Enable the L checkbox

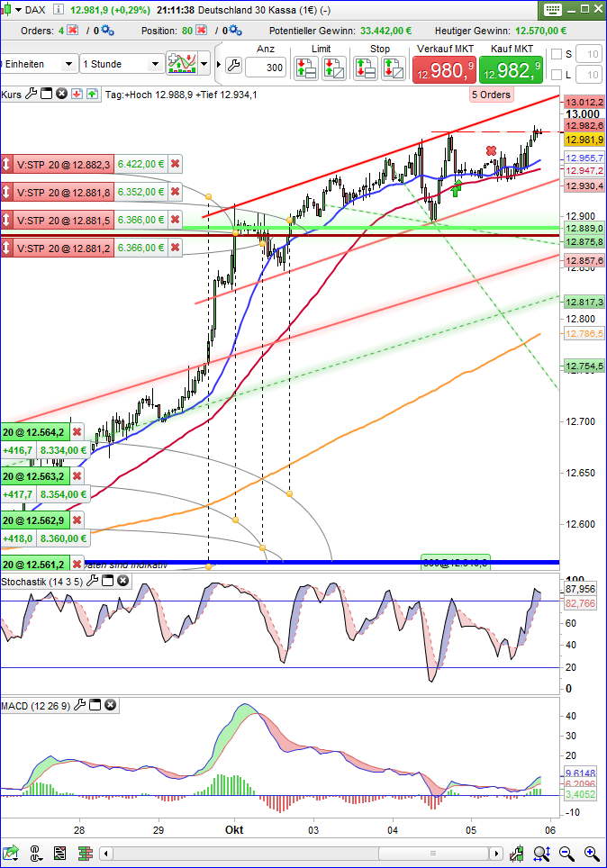coord(557,74)
